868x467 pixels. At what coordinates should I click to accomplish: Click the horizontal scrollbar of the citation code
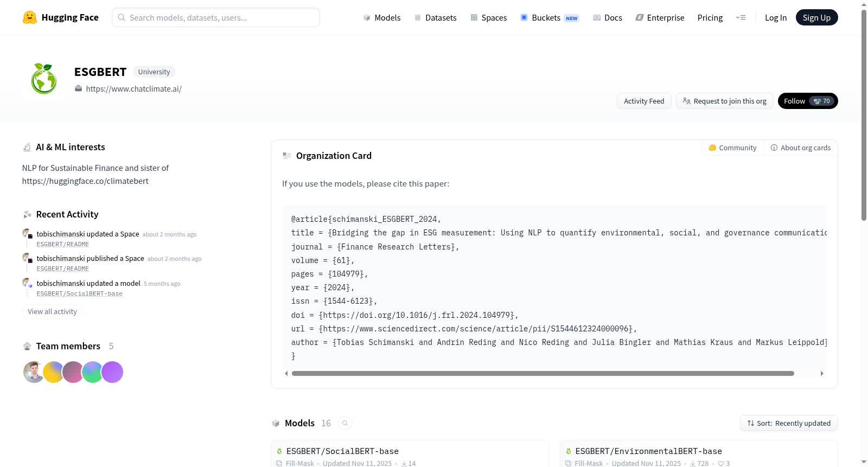click(542, 373)
